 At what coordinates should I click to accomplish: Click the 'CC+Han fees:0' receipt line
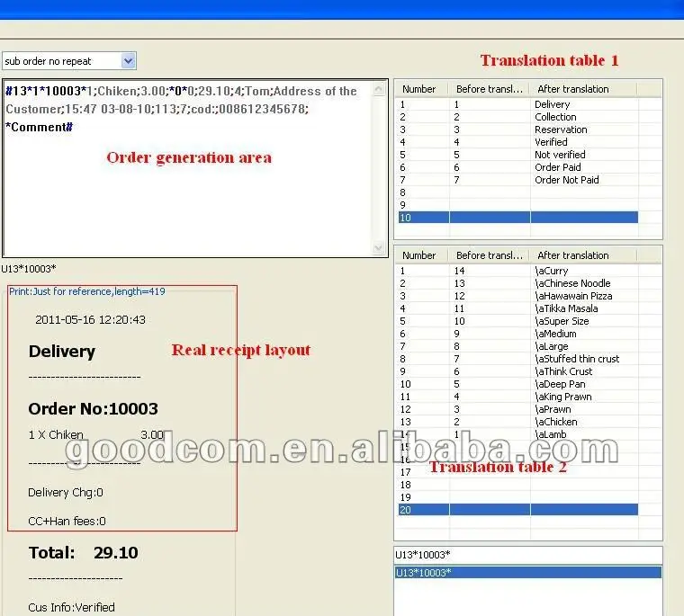[67, 522]
